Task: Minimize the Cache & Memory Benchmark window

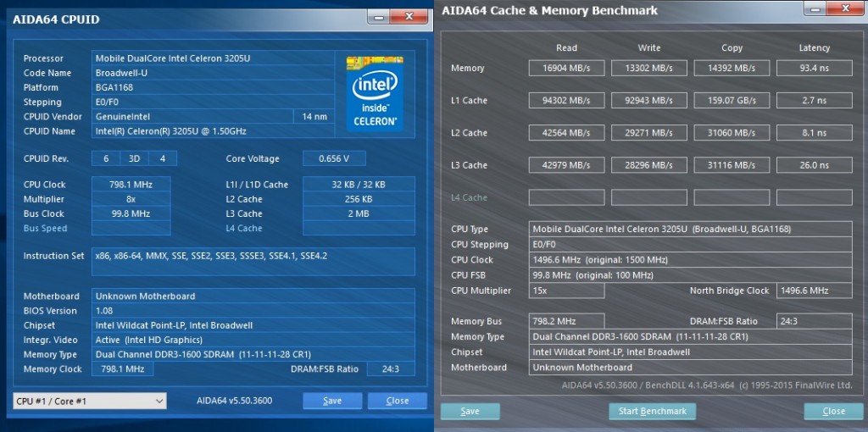Action: tap(813, 9)
